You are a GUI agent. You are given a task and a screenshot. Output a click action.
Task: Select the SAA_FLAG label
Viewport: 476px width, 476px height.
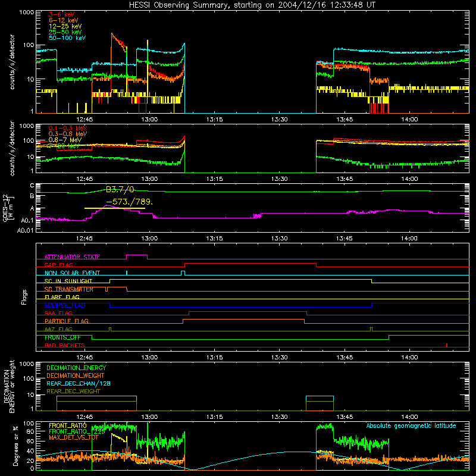(58, 313)
